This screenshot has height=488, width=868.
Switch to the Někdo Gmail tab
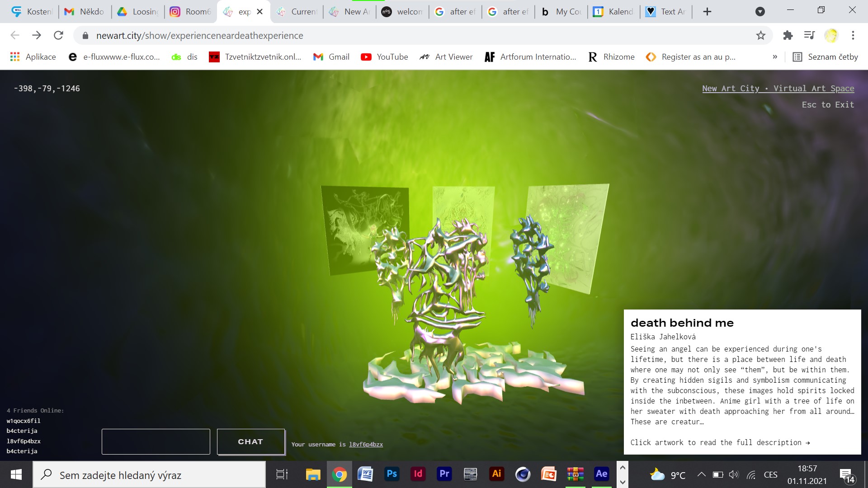click(x=85, y=12)
